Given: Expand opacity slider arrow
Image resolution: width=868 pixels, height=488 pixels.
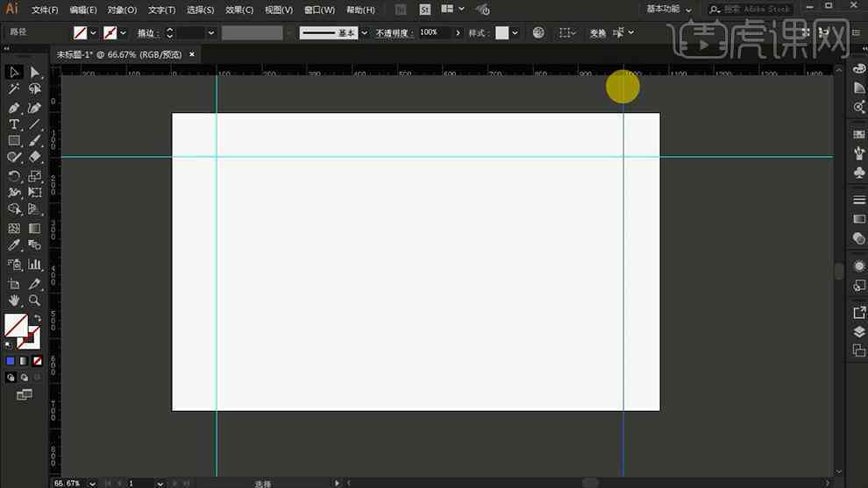Looking at the screenshot, I should click(x=458, y=33).
